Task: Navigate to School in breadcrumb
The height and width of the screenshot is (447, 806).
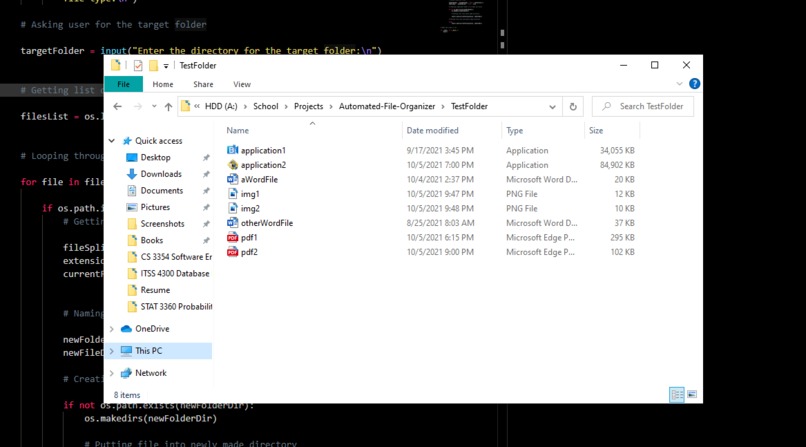Action: click(265, 106)
